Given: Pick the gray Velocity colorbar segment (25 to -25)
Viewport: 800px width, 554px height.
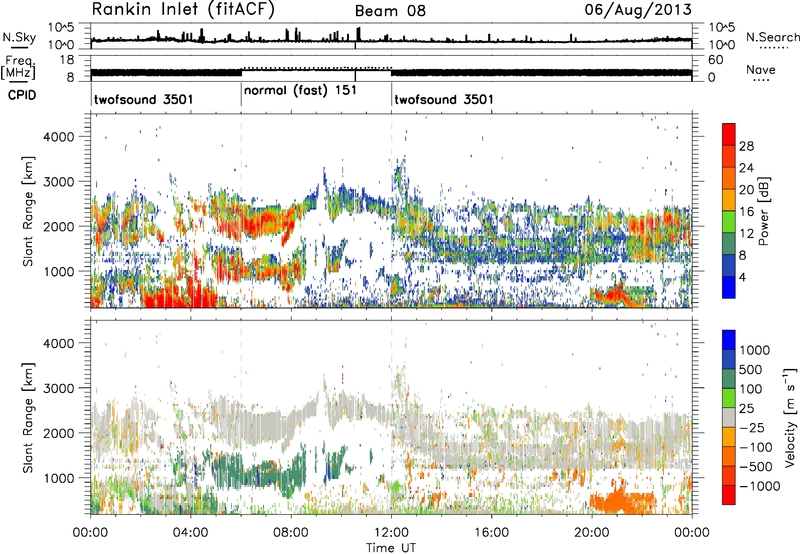Looking at the screenshot, I should (729, 417).
